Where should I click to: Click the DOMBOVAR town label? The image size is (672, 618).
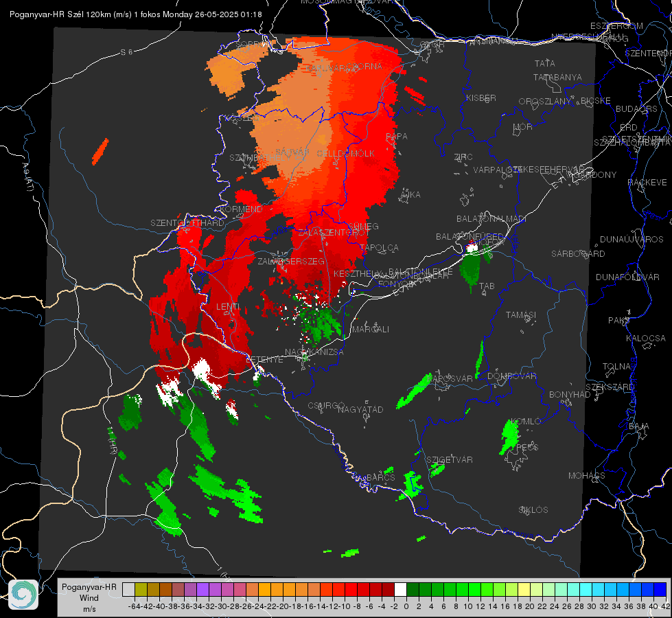pos(511,376)
